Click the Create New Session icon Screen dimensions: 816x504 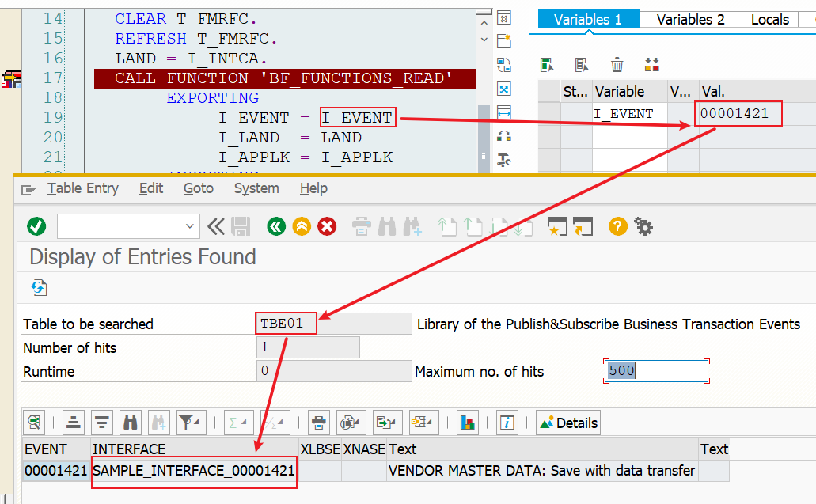click(x=557, y=226)
